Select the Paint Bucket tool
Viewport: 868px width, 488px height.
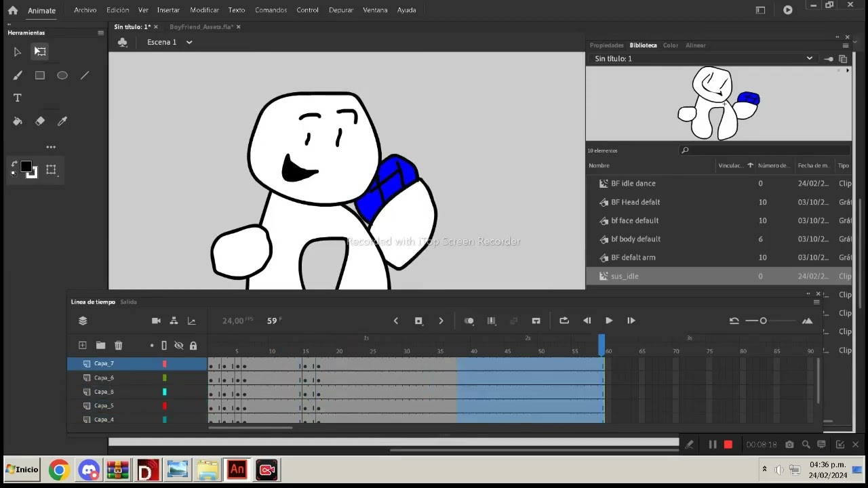(x=18, y=121)
